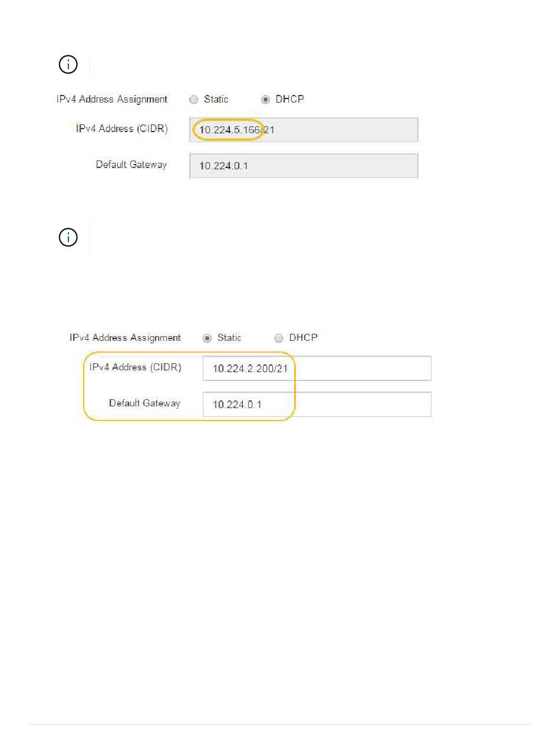Image resolution: width=560 pixels, height=736 pixels.
Task: Click upper 'IPv4 Address Assignment' label
Action: click(112, 99)
